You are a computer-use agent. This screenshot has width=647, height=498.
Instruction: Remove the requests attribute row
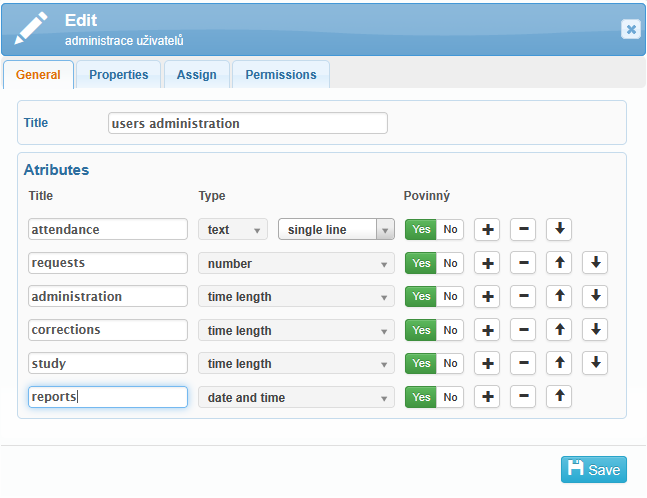click(523, 263)
